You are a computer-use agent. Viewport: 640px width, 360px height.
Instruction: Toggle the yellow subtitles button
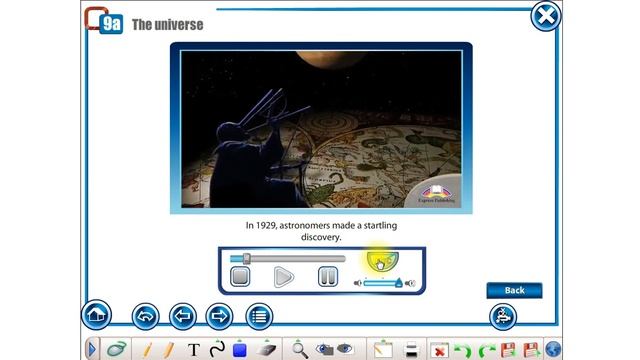(x=382, y=262)
